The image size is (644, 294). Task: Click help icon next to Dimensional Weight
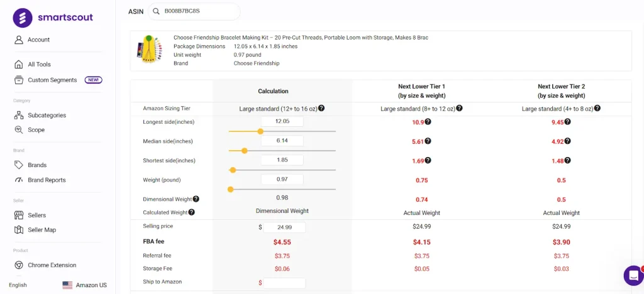(x=196, y=199)
